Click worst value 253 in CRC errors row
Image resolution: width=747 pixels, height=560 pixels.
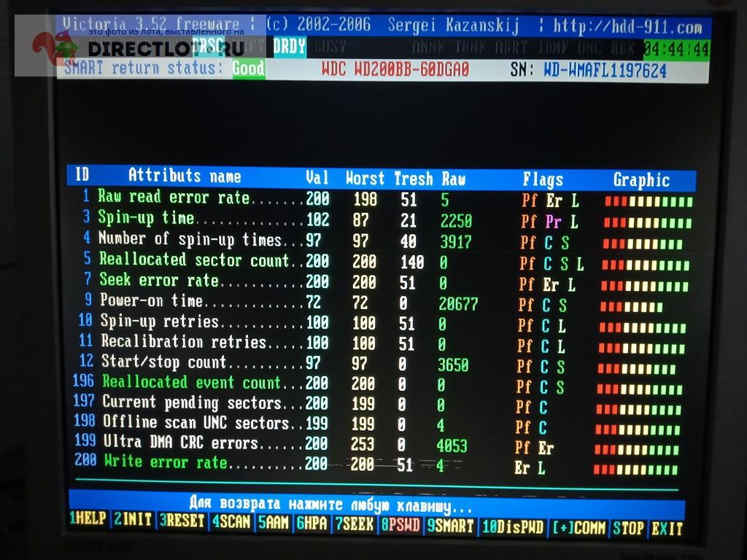(363, 444)
